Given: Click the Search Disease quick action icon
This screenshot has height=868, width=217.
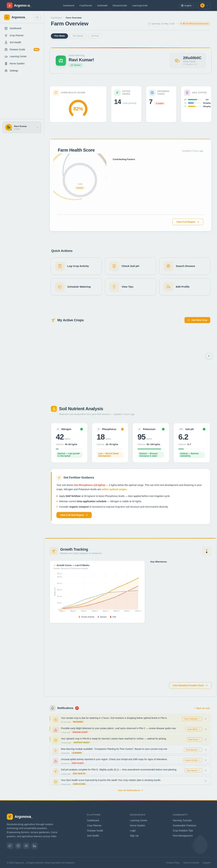Looking at the screenshot, I should [x=168, y=266].
